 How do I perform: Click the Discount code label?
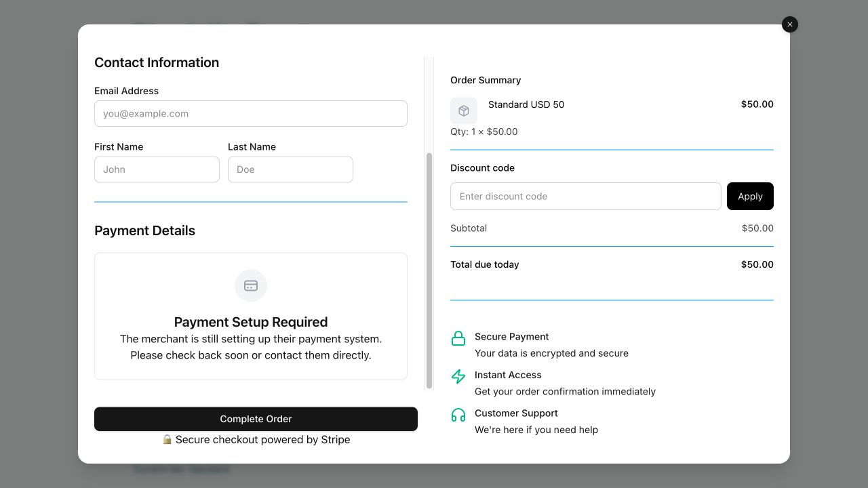(483, 168)
